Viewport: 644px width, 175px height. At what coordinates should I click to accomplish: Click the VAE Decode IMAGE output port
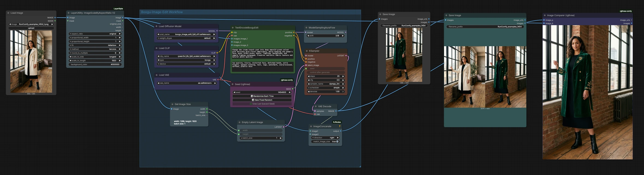[336, 111]
